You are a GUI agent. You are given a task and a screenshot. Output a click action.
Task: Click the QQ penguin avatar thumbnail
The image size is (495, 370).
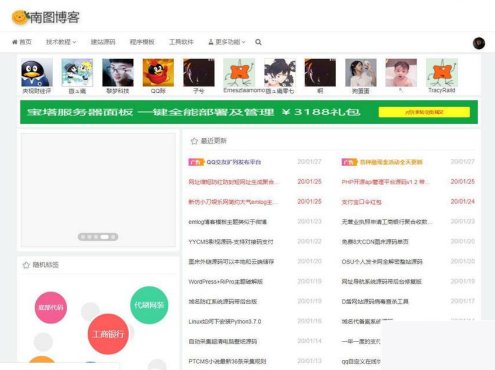[x=37, y=72]
